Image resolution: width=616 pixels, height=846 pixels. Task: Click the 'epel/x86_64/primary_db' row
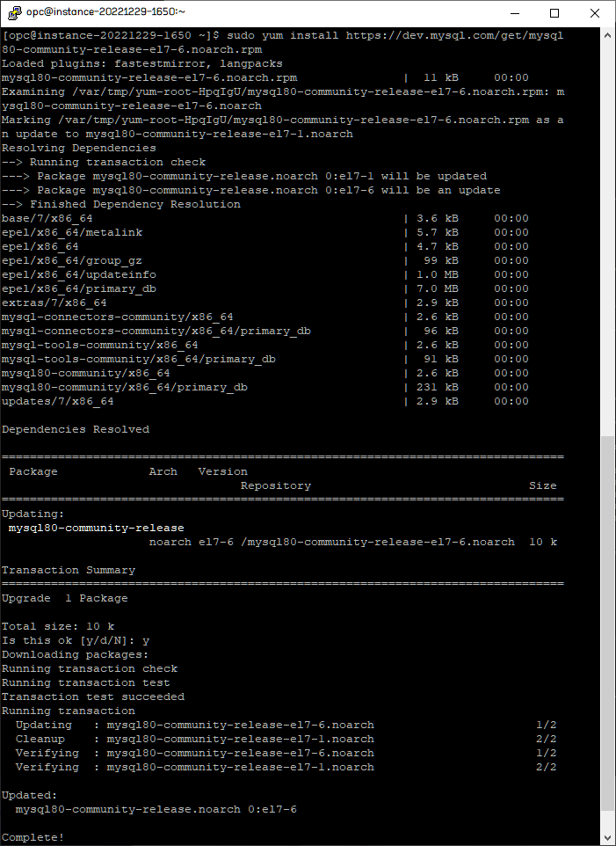point(265,288)
